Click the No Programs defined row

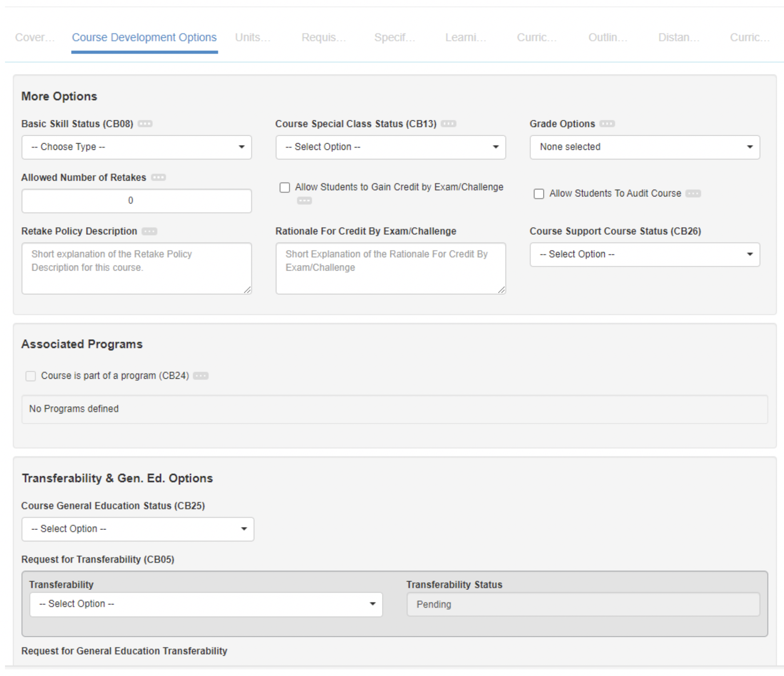point(394,409)
